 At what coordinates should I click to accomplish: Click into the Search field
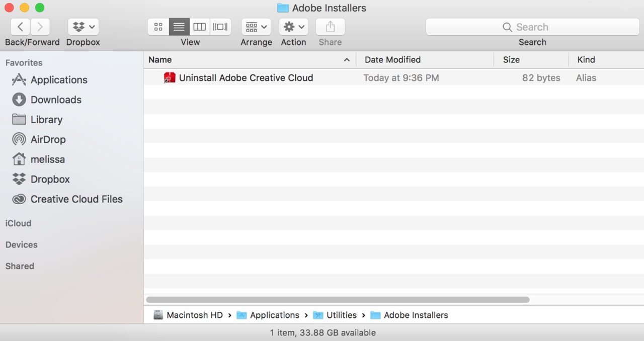(532, 27)
